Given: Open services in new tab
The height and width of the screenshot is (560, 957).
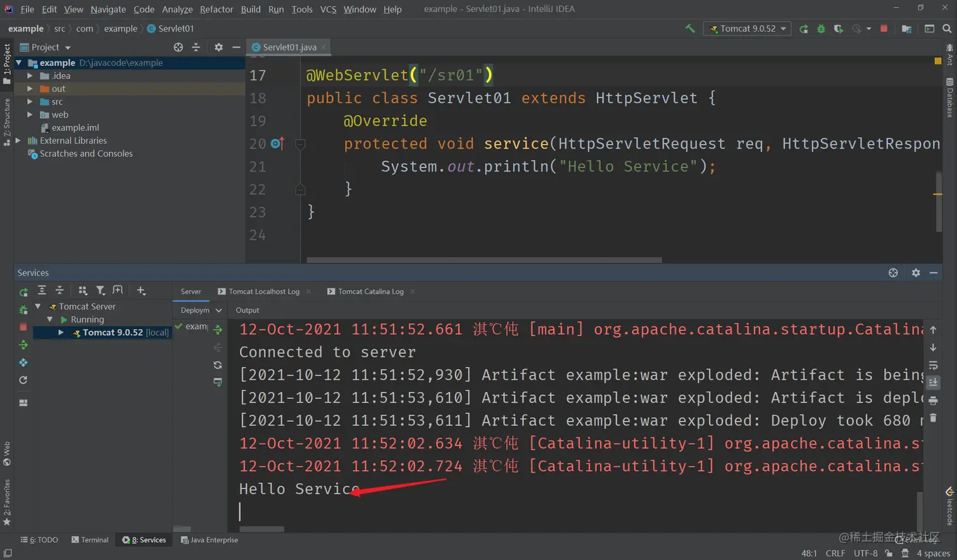Looking at the screenshot, I should pos(118,290).
